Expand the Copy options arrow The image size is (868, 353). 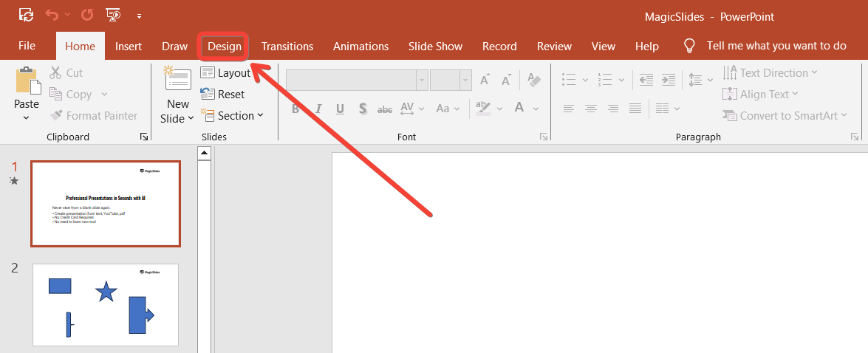coord(104,95)
